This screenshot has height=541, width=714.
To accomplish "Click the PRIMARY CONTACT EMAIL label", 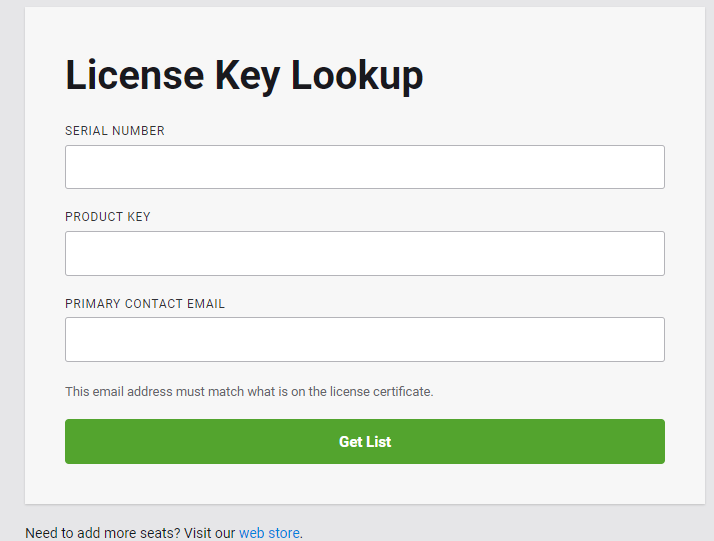I will point(145,304).
